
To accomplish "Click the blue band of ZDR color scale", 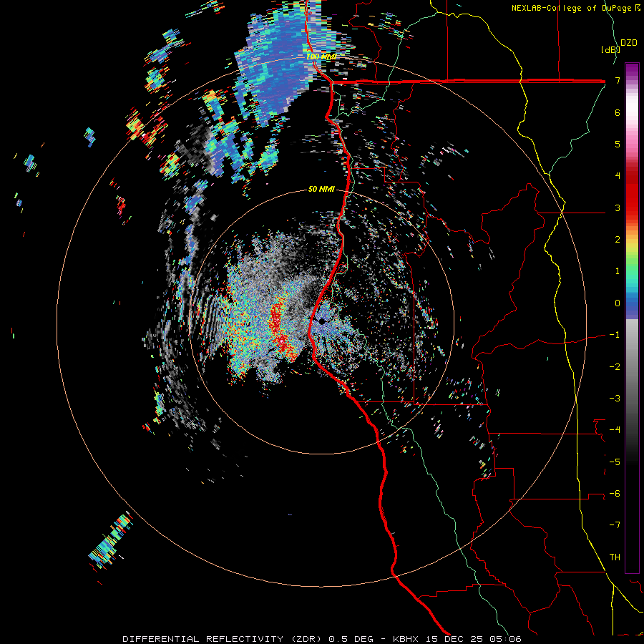I will click(632, 306).
